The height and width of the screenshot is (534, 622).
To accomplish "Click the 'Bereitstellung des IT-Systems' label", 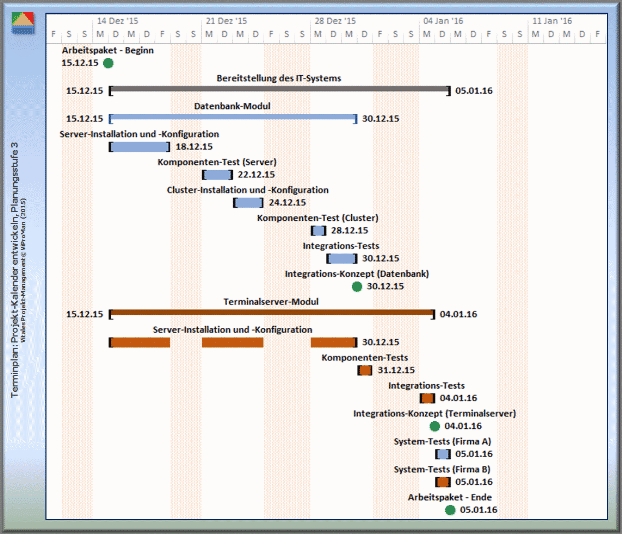I will click(x=279, y=78).
